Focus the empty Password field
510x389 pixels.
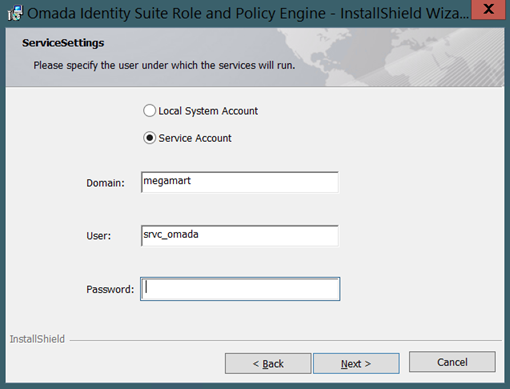point(240,289)
